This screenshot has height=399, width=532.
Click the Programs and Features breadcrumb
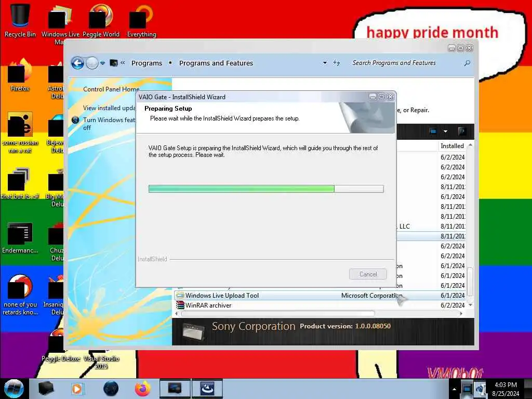click(x=216, y=63)
